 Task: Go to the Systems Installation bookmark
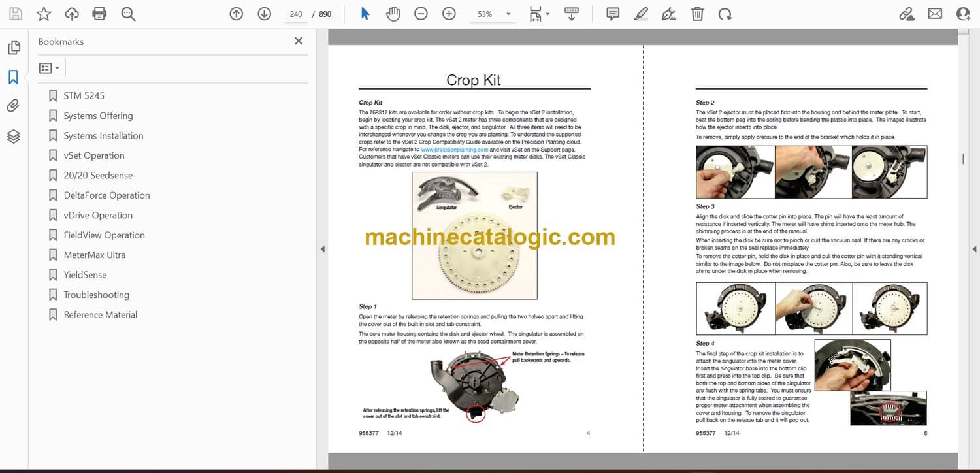[x=103, y=136]
